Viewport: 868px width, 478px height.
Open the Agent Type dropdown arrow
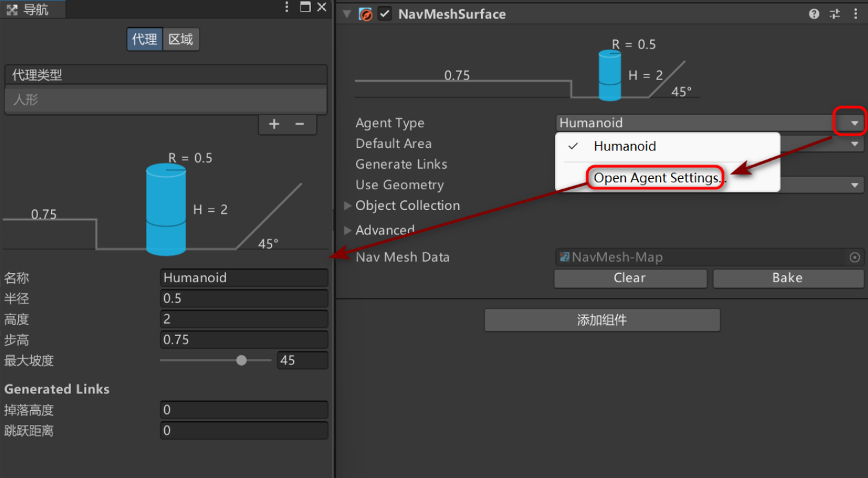click(854, 123)
